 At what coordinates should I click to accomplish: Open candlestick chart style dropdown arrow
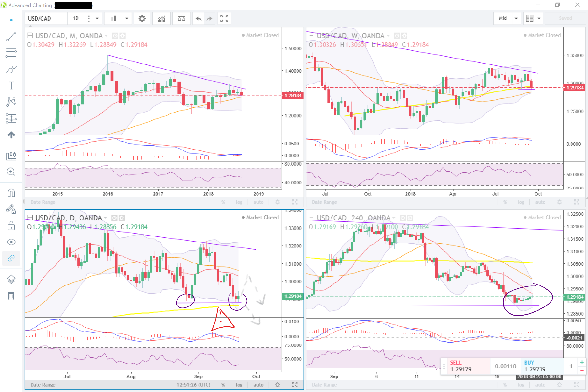click(x=127, y=18)
